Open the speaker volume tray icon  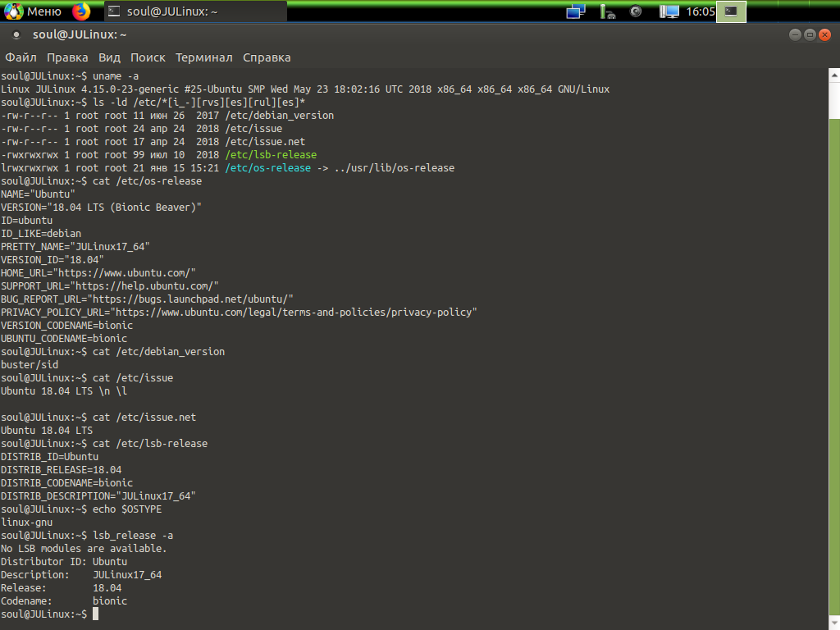click(636, 11)
